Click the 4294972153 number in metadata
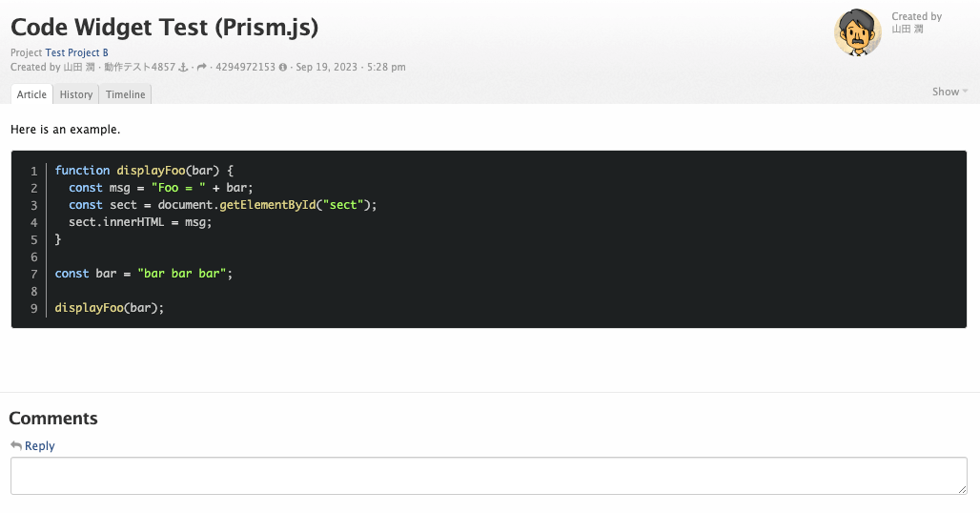Viewport: 980px width, 513px height. [x=245, y=68]
